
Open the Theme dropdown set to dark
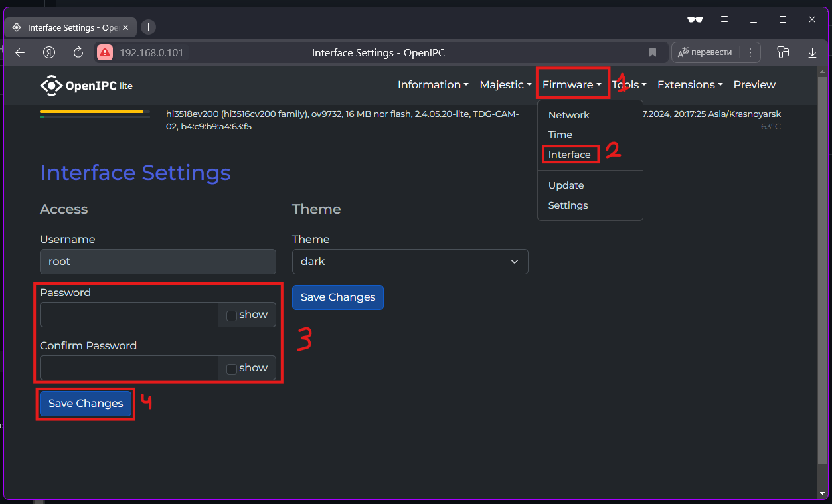(x=410, y=262)
